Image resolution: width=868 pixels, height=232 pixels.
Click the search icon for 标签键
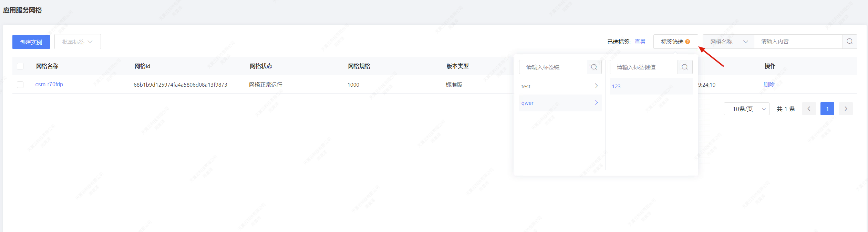(x=594, y=67)
